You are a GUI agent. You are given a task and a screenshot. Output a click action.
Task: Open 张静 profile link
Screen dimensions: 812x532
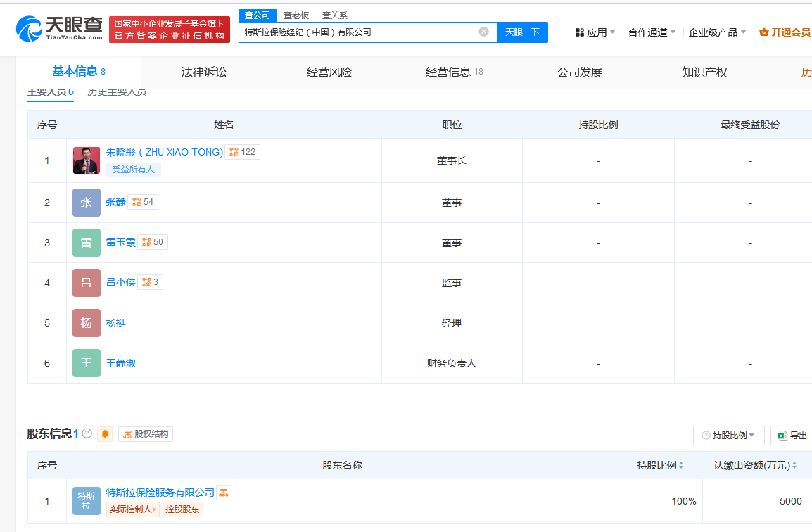click(x=115, y=202)
